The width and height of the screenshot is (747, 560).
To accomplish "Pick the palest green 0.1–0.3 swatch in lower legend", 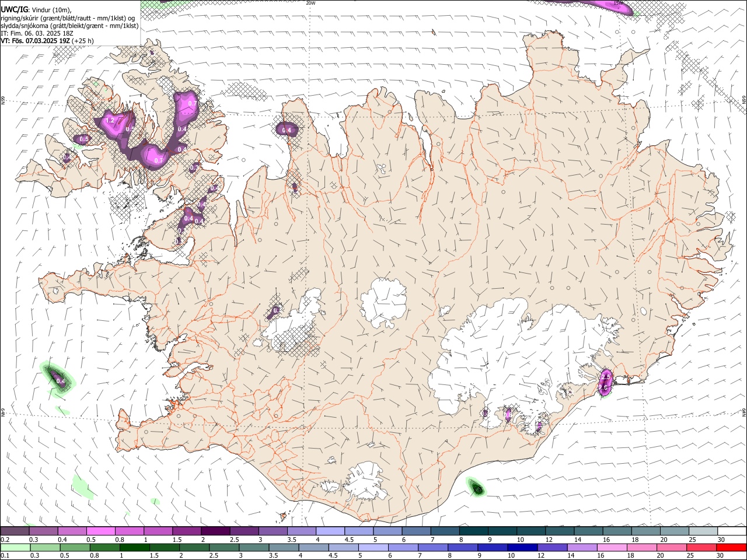I will click(x=15, y=547).
